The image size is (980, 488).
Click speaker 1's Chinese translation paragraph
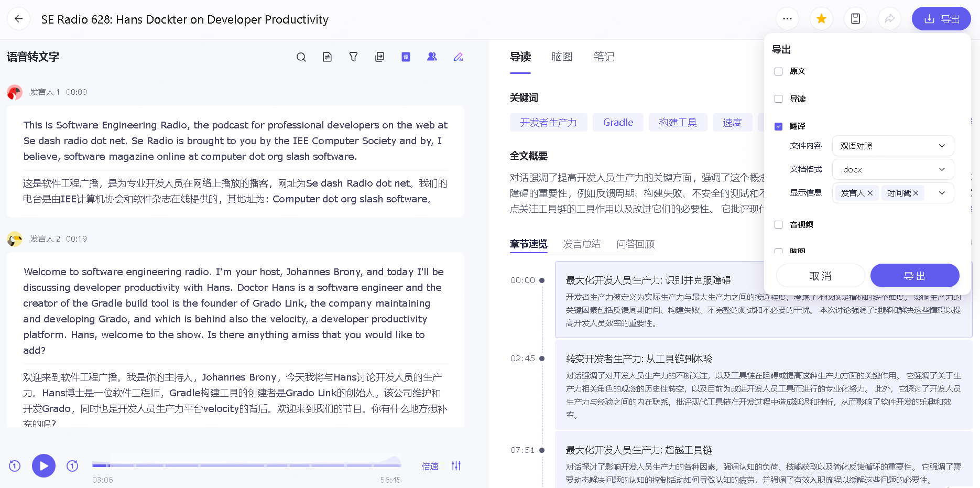(235, 191)
